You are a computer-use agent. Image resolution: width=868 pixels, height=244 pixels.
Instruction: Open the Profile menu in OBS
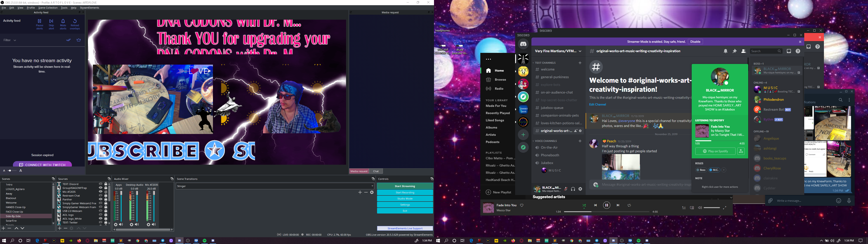[x=31, y=8]
